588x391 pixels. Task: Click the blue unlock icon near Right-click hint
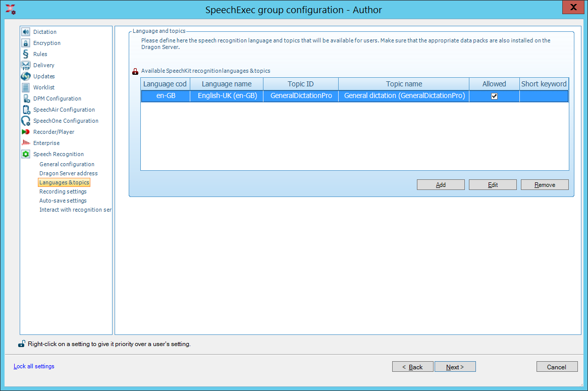[22, 344]
